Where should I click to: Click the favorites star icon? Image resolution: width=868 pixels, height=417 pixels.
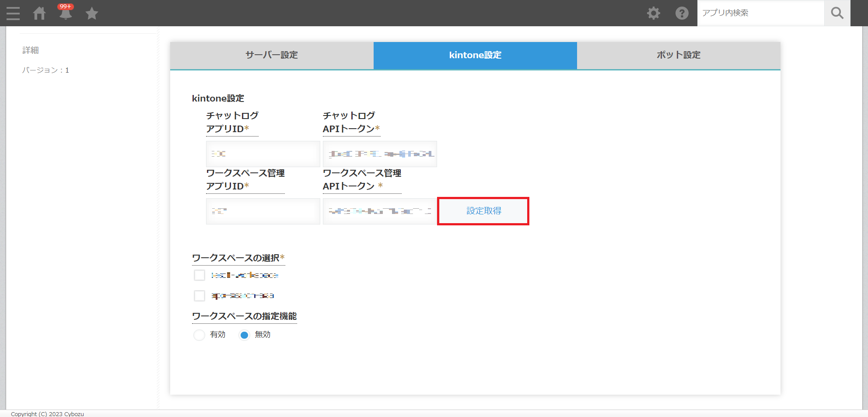pyautogui.click(x=92, y=14)
